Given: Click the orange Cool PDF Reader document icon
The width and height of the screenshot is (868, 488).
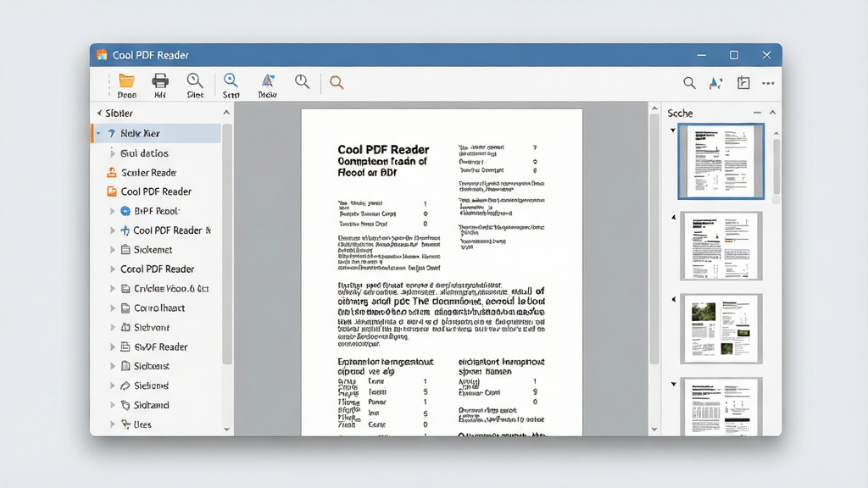Looking at the screenshot, I should click(111, 191).
